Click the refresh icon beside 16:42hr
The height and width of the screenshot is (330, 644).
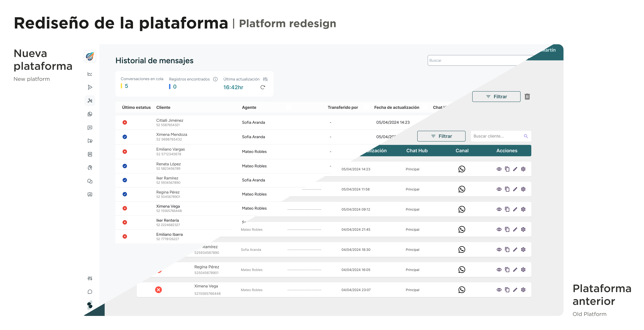point(262,87)
